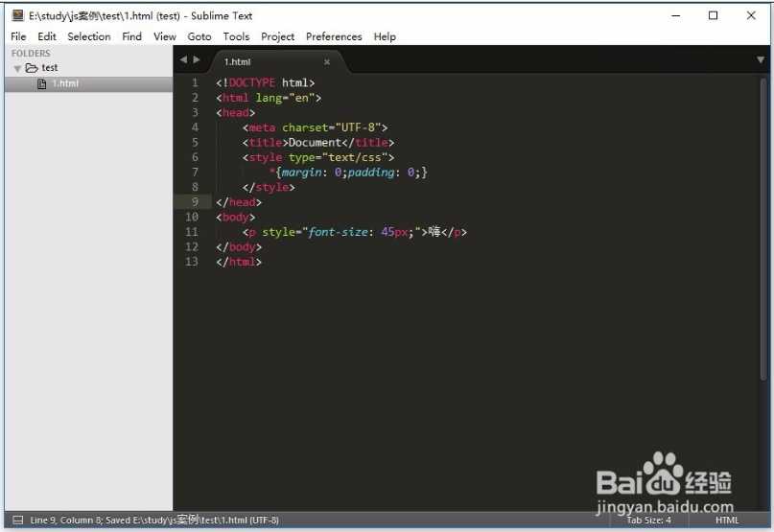Select the test folder in sidebar

tap(49, 68)
